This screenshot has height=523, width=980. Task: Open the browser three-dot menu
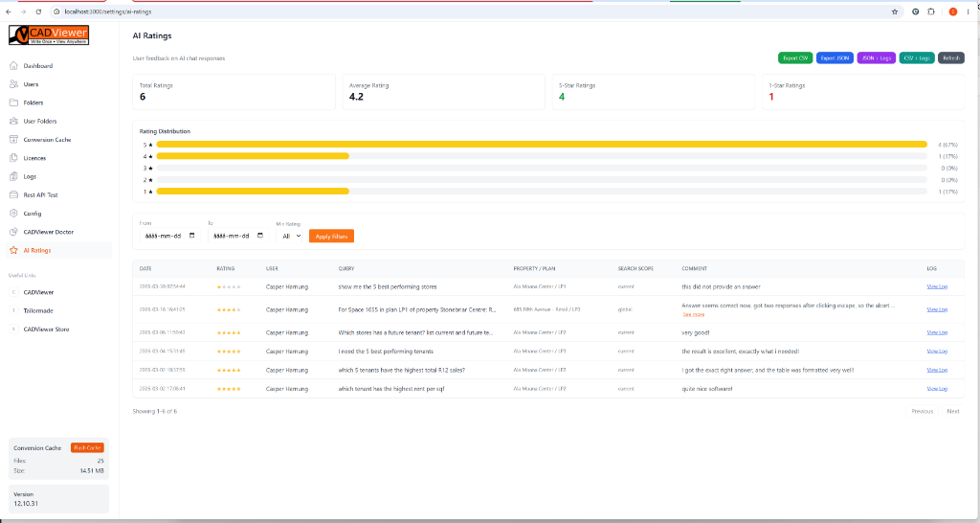coord(969,11)
